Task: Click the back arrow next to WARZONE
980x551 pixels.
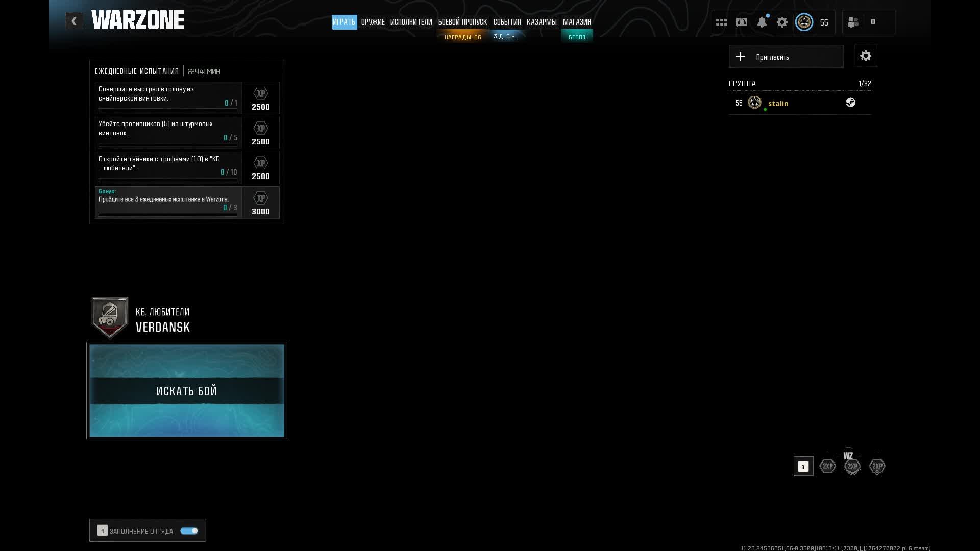Action: [x=74, y=21]
